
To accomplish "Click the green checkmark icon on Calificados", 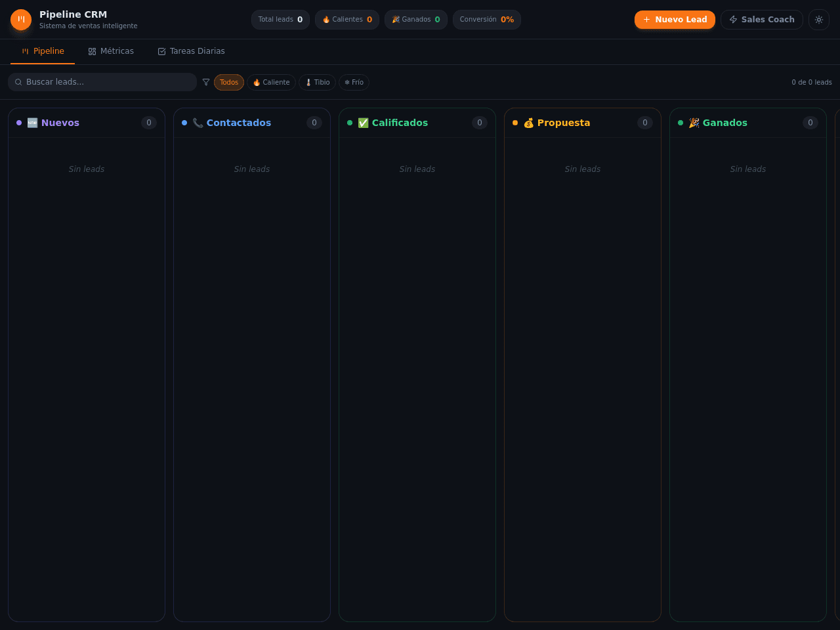I will pos(363,123).
